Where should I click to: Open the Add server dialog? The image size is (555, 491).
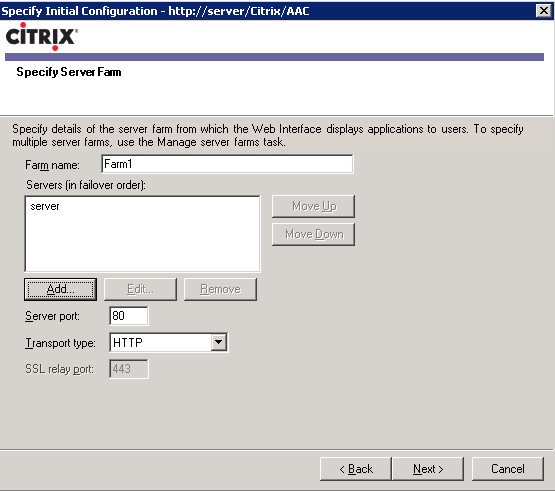pos(61,289)
